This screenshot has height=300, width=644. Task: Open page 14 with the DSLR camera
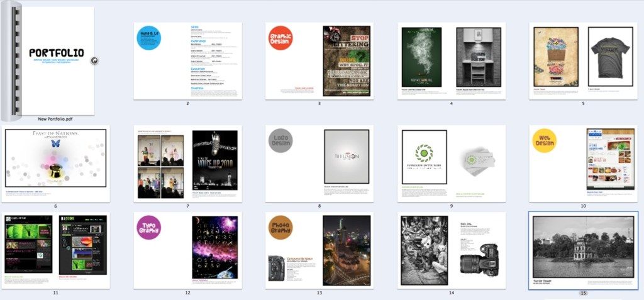[x=452, y=250]
